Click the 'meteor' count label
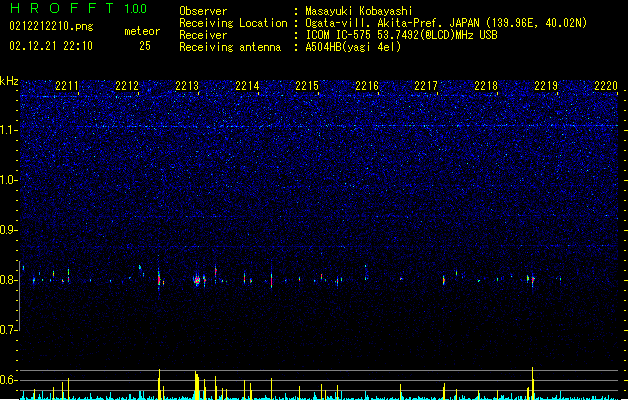This screenshot has height=400, width=629. coord(142,31)
